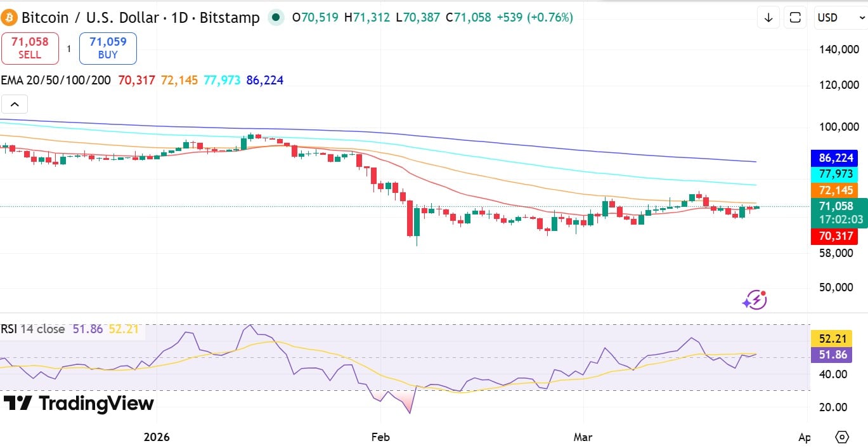Click the cyan 77,973 EMA price label
868x448 pixels.
(834, 174)
